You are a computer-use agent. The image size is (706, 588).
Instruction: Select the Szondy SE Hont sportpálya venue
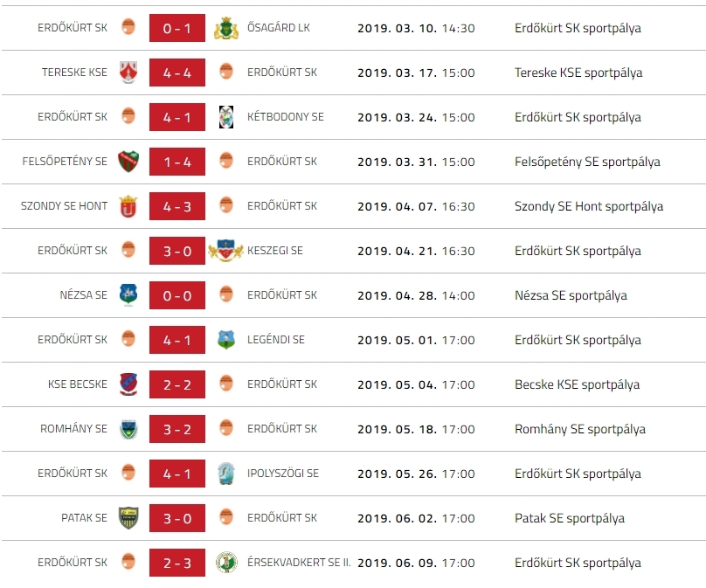[589, 206]
